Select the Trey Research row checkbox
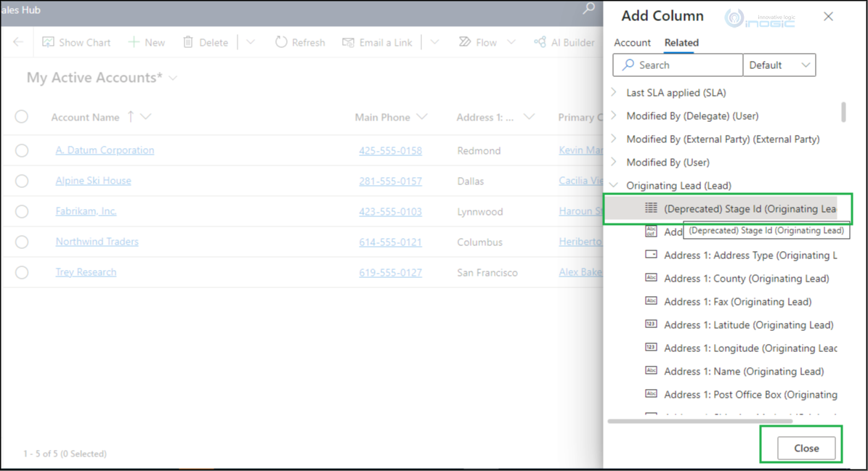Image resolution: width=868 pixels, height=471 pixels. 22,272
